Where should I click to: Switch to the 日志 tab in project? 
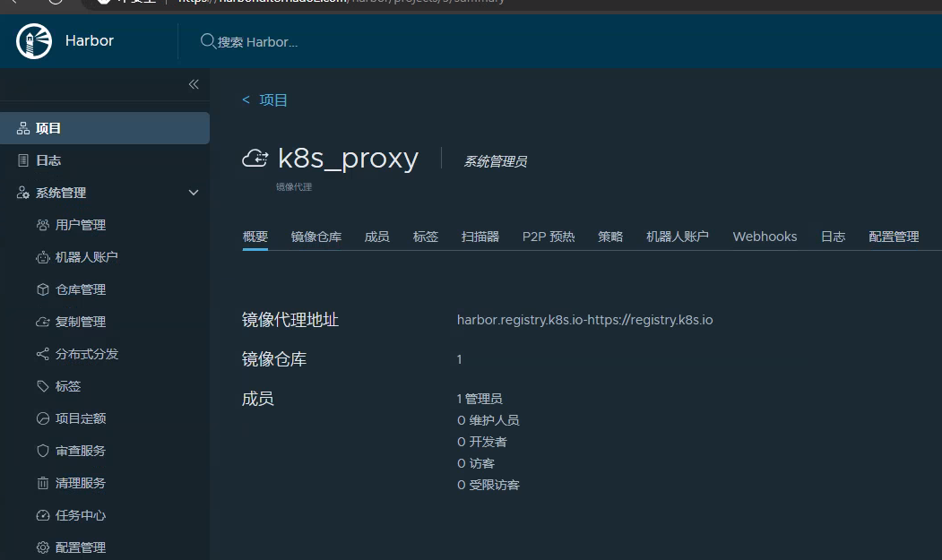tap(833, 237)
